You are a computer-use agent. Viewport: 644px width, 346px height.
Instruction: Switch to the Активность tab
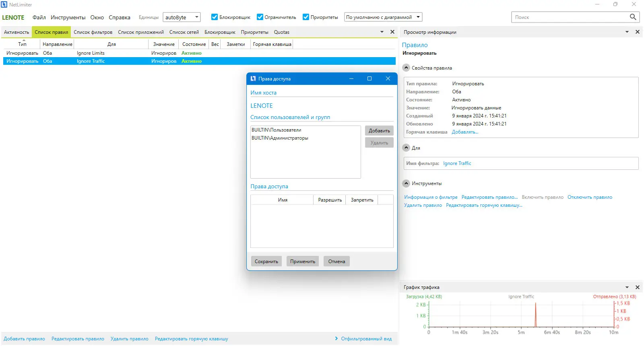pyautogui.click(x=17, y=32)
